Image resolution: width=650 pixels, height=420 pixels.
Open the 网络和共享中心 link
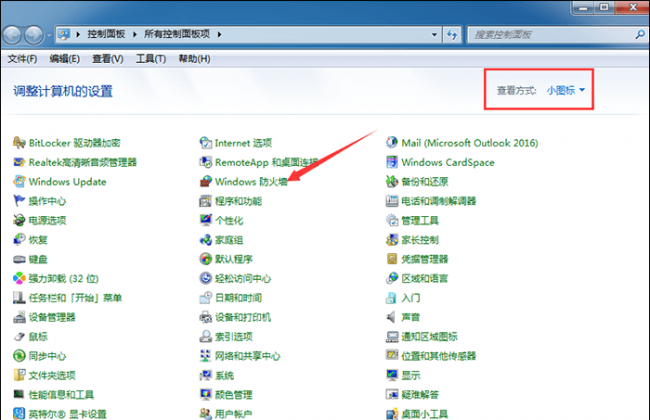click(x=247, y=356)
